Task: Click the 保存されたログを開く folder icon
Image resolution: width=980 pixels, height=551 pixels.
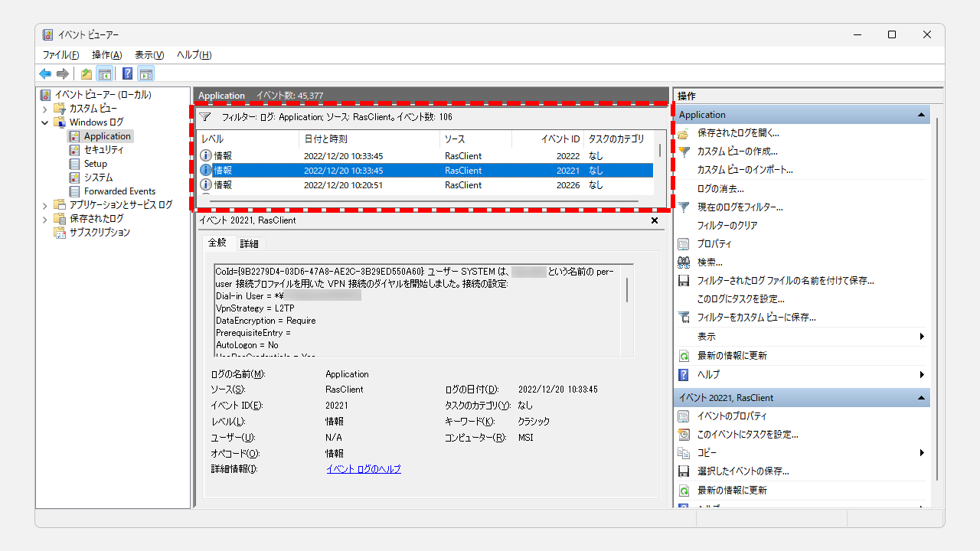Action: [684, 132]
